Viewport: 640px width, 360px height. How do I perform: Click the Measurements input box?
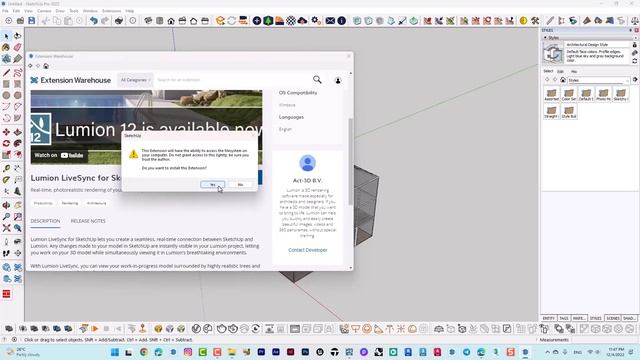[604, 340]
